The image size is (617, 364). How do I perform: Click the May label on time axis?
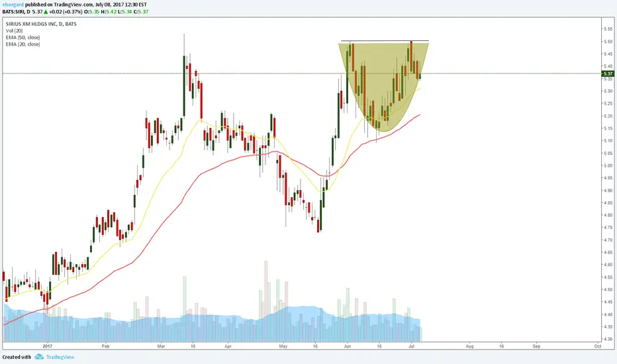pyautogui.click(x=283, y=346)
